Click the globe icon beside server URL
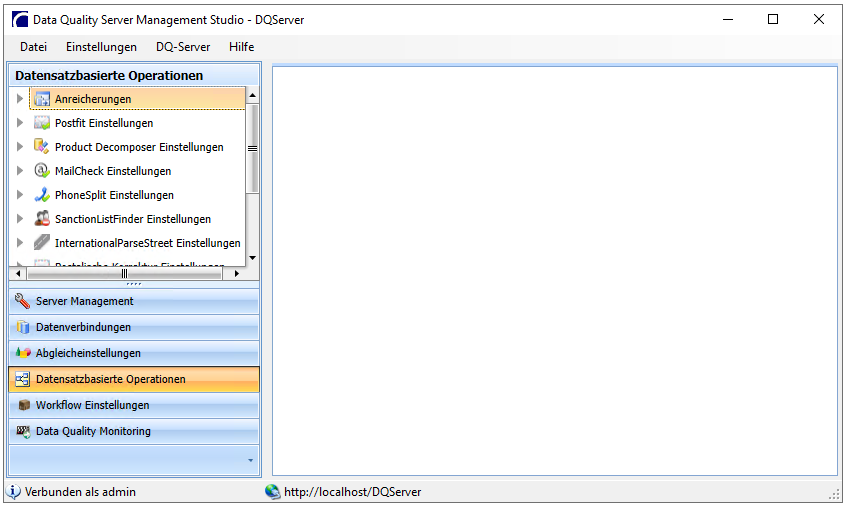Viewport: 847px width, 507px height. coord(272,491)
